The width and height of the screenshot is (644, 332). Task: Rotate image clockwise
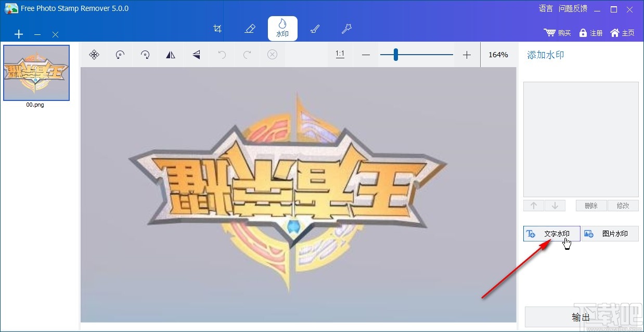click(146, 55)
